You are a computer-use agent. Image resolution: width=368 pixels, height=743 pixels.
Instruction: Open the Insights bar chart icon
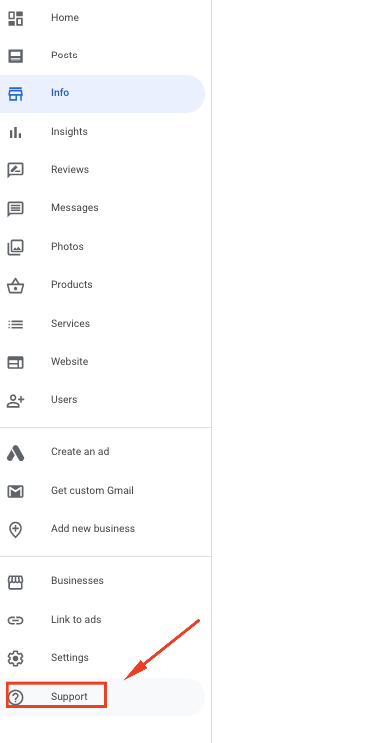point(15,132)
